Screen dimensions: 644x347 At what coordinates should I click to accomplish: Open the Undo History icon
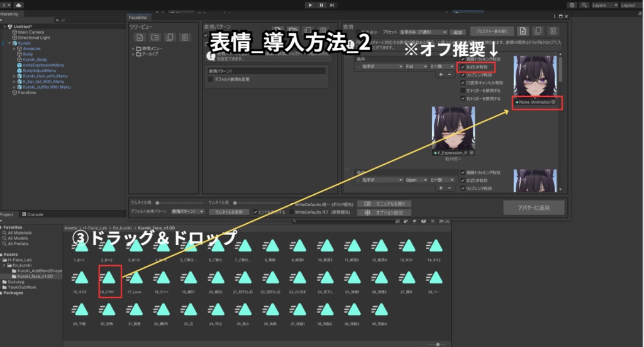(x=572, y=5)
